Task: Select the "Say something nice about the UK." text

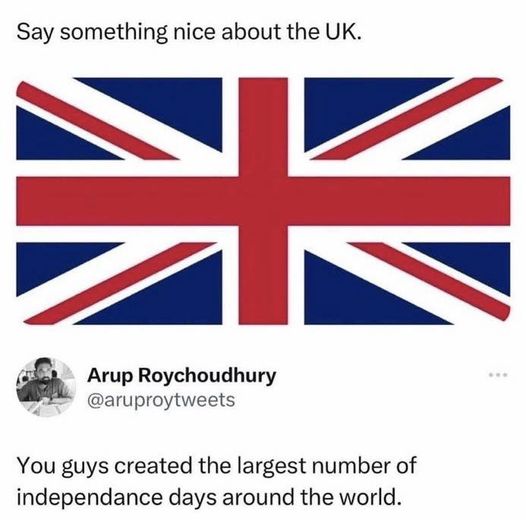Action: point(190,33)
